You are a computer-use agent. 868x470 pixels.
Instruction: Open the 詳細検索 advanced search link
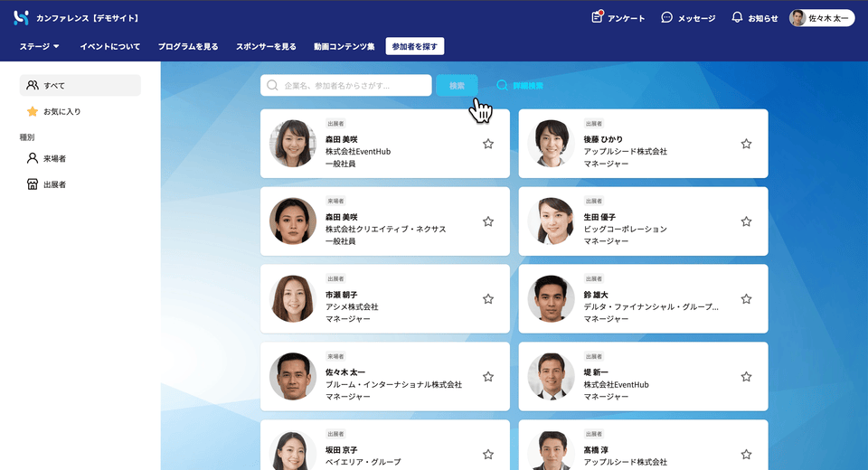click(x=520, y=85)
